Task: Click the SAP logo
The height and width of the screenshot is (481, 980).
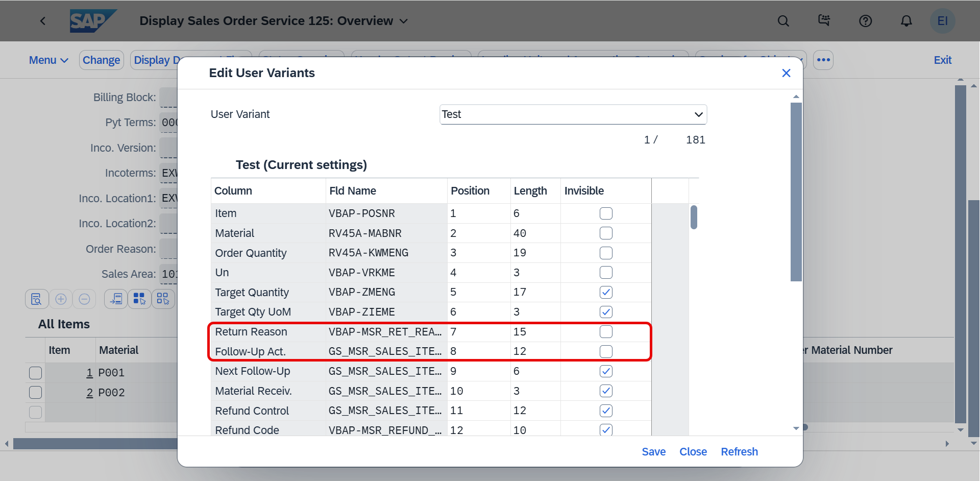Action: (x=93, y=21)
